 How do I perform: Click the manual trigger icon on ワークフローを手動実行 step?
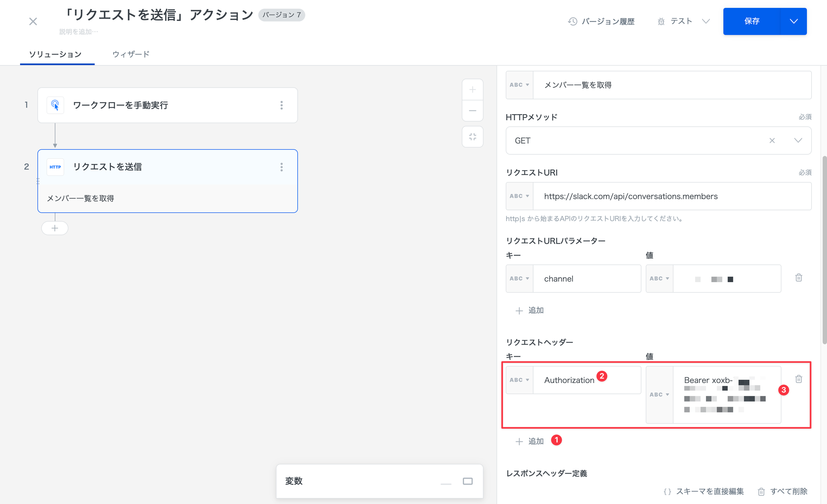click(55, 105)
